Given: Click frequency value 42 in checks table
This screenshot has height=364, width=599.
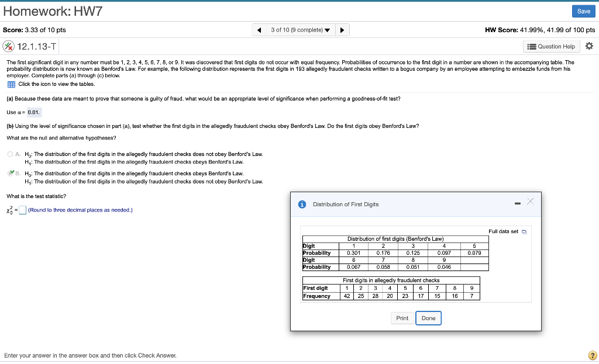Looking at the screenshot, I should tap(347, 296).
